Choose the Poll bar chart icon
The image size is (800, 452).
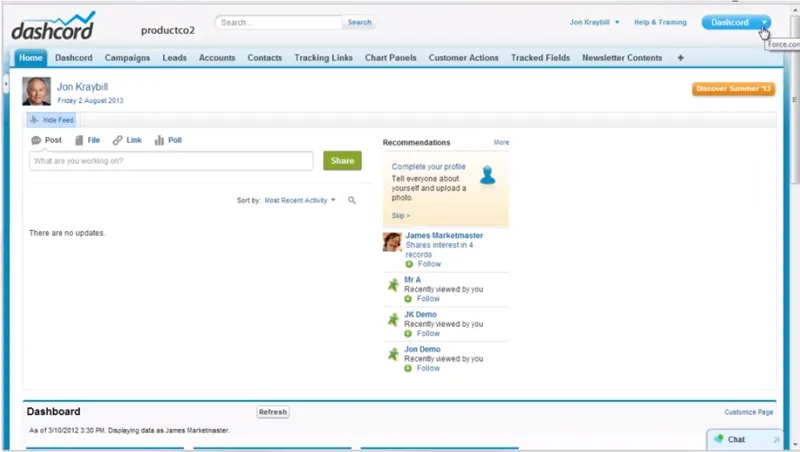pyautogui.click(x=159, y=140)
